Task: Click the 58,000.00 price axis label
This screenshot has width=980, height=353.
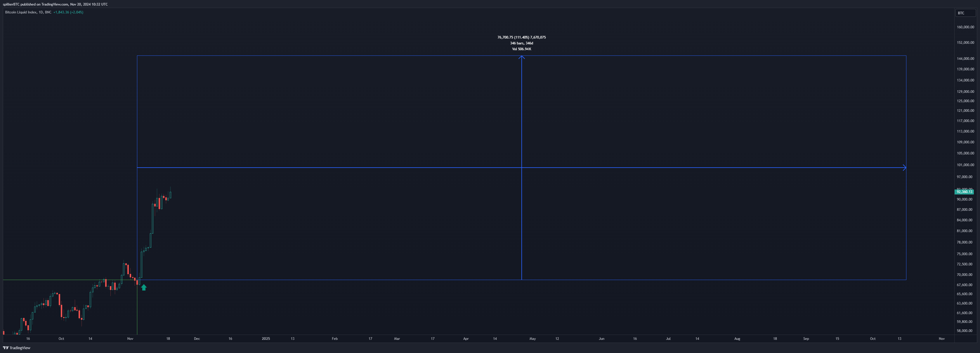Action: 965,331
